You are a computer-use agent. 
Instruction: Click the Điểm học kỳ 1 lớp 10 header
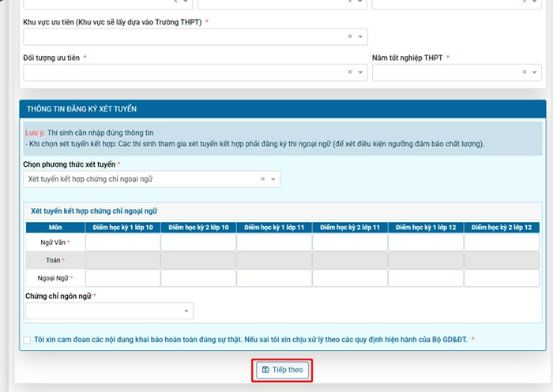point(122,228)
